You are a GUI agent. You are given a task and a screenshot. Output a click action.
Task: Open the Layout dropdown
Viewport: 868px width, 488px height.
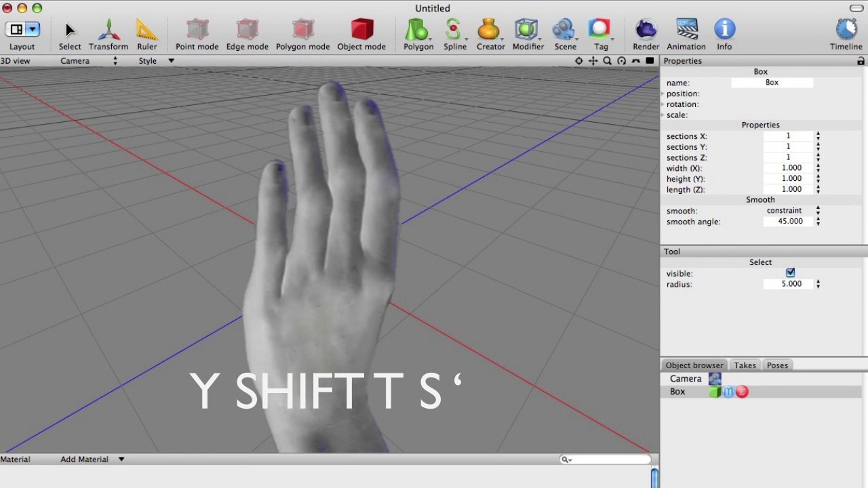coord(22,29)
